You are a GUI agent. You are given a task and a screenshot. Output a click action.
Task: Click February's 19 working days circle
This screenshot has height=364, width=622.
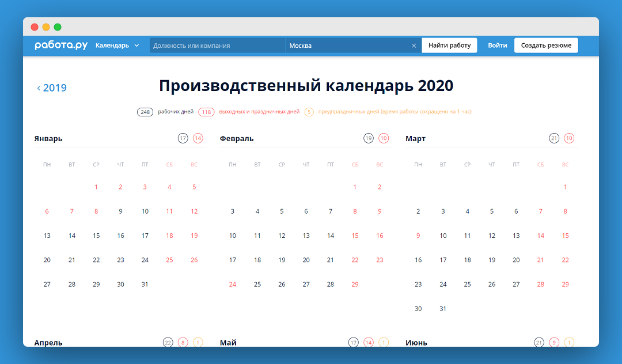click(x=369, y=138)
